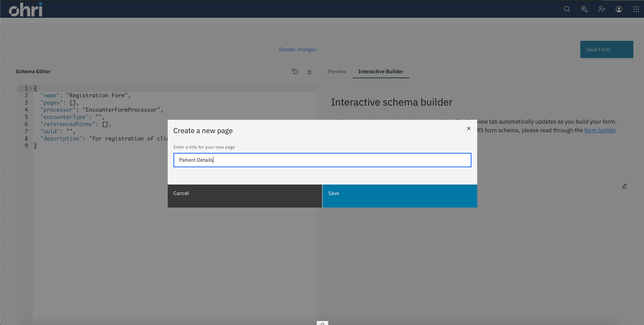
Task: Click the "description" line in editor
Action: (104, 139)
